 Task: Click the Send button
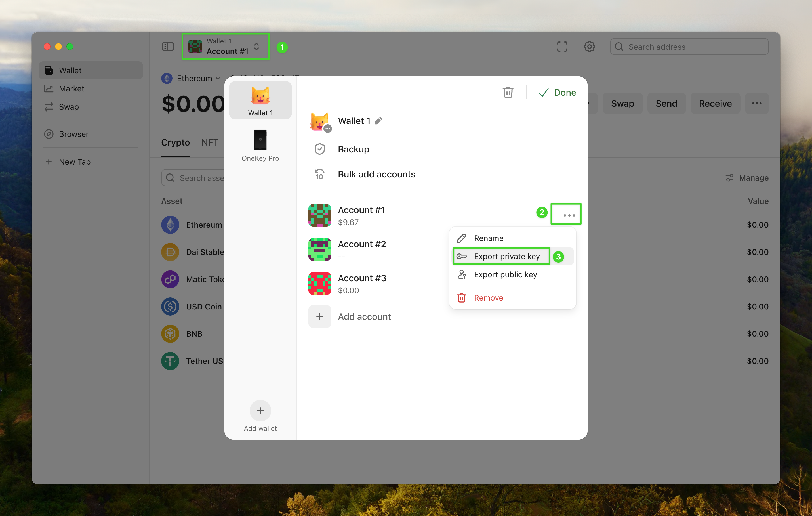(x=666, y=103)
